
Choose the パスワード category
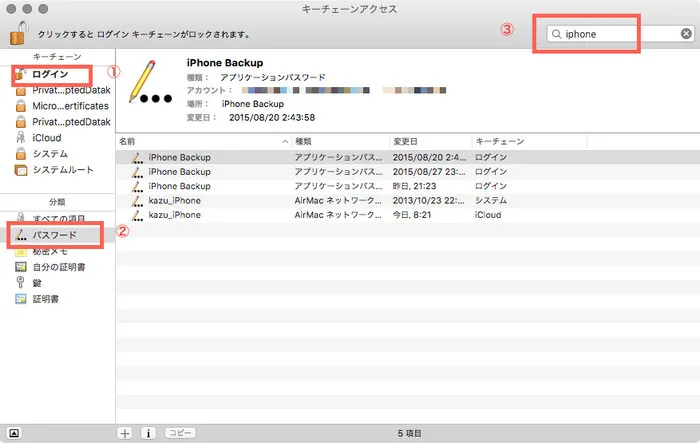[54, 235]
